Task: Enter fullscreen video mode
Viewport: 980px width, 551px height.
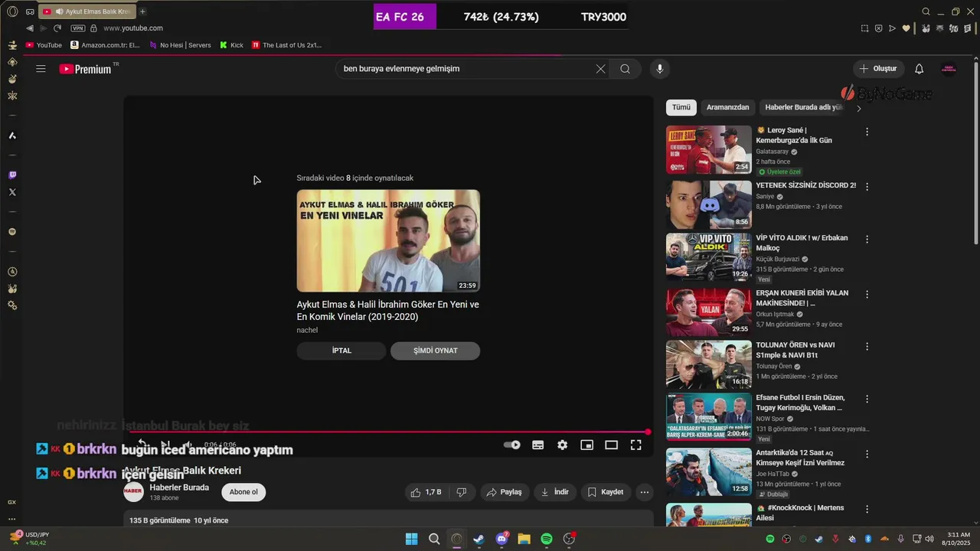Action: coord(636,445)
